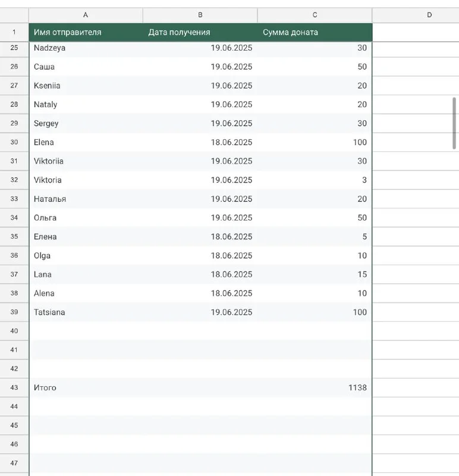
Task: Click the empty cell in column D row 40
Action: click(416, 331)
